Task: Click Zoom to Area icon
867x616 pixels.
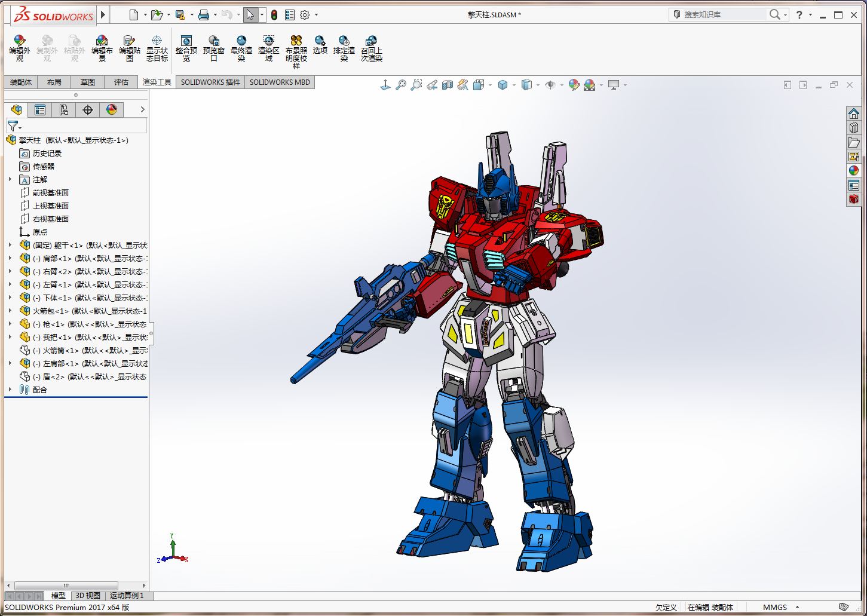Action: [416, 85]
